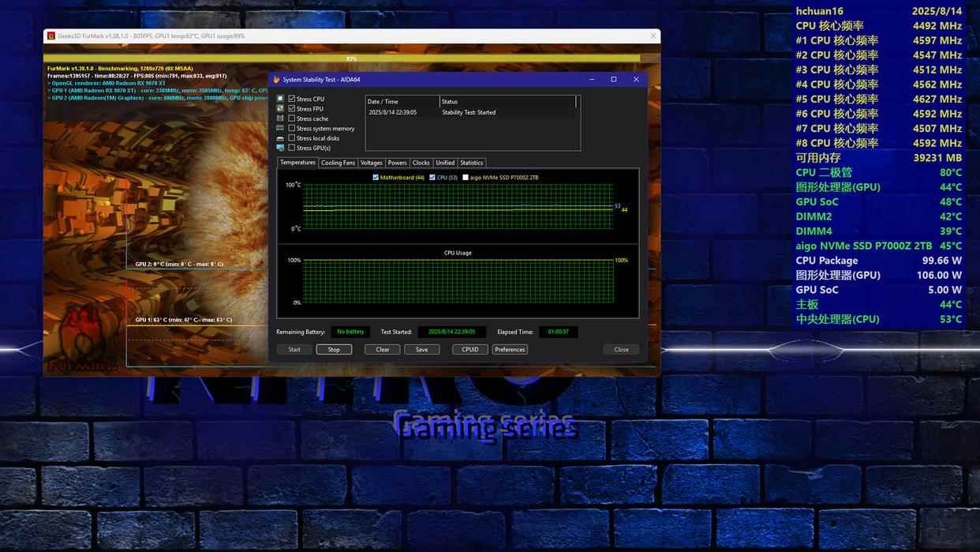This screenshot has width=980, height=552.
Task: Click the CPUID button
Action: pos(470,349)
